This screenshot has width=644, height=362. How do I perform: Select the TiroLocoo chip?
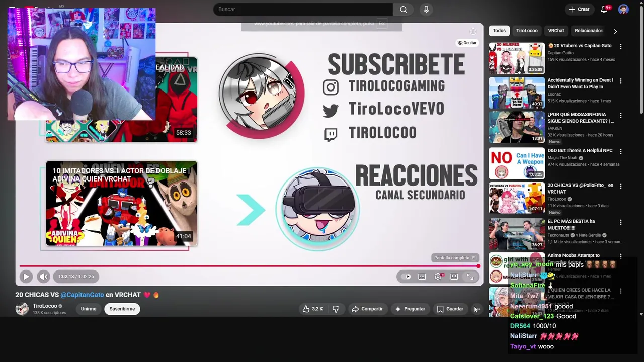527,31
